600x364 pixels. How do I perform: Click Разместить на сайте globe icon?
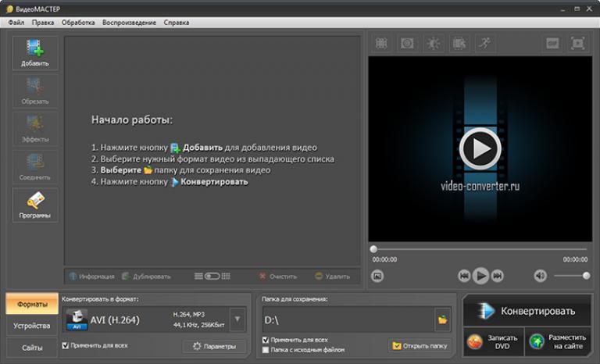pos(537,342)
